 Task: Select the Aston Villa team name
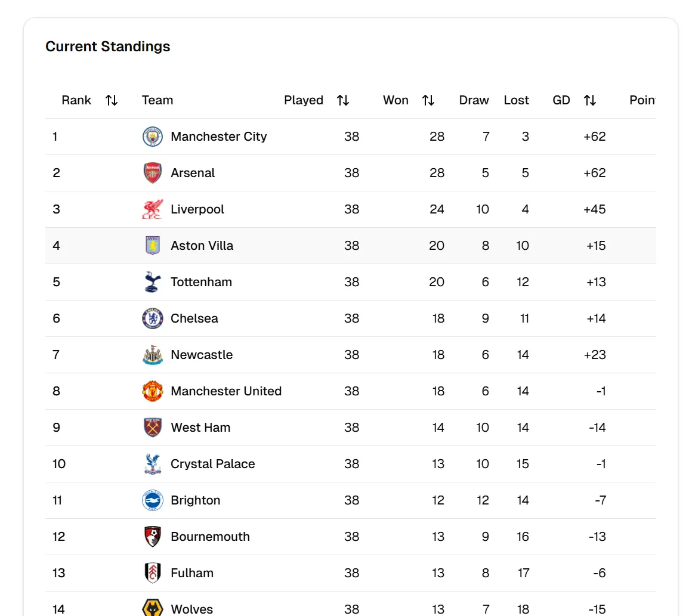pyautogui.click(x=202, y=246)
